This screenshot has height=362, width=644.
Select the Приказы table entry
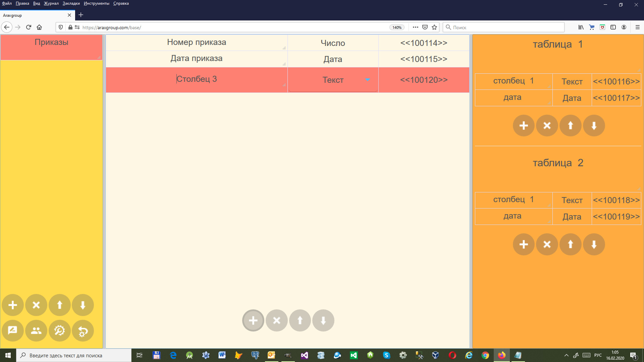point(51,43)
